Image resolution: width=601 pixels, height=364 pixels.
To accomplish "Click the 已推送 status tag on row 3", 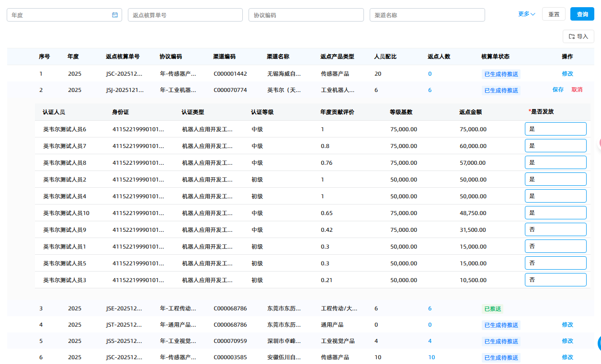I will [x=493, y=308].
